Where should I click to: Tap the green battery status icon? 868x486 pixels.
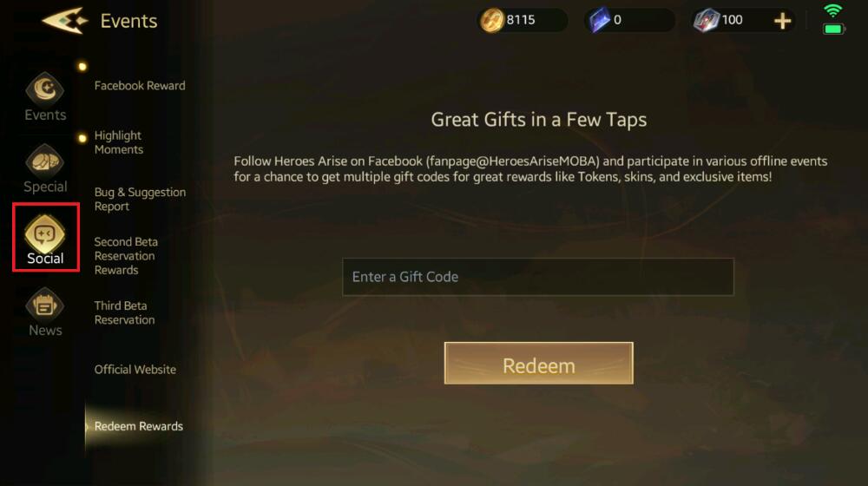pos(833,29)
